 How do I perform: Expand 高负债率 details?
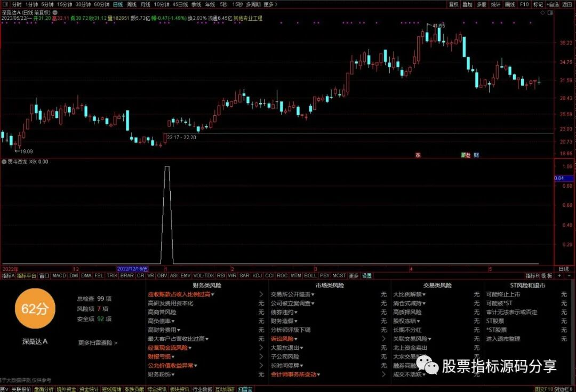point(173,321)
